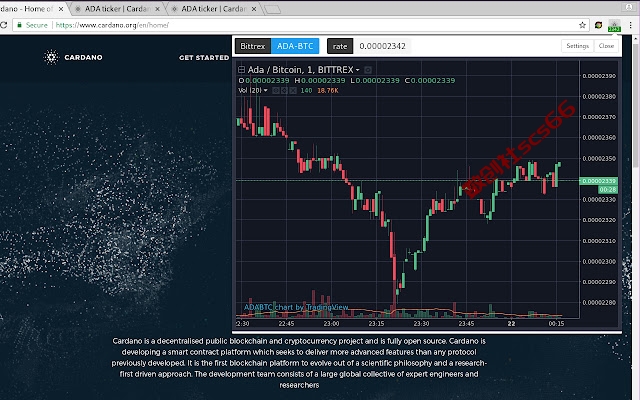Image resolution: width=640 pixels, height=400 pixels.
Task: Click the Cardano logo icon
Action: click(x=51, y=57)
